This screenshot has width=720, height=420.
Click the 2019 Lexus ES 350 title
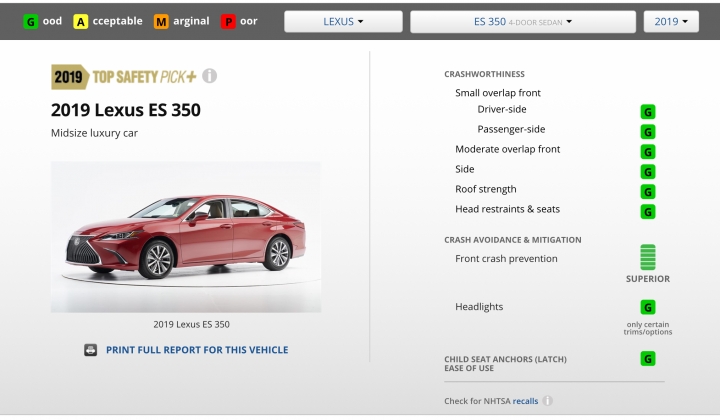point(125,110)
